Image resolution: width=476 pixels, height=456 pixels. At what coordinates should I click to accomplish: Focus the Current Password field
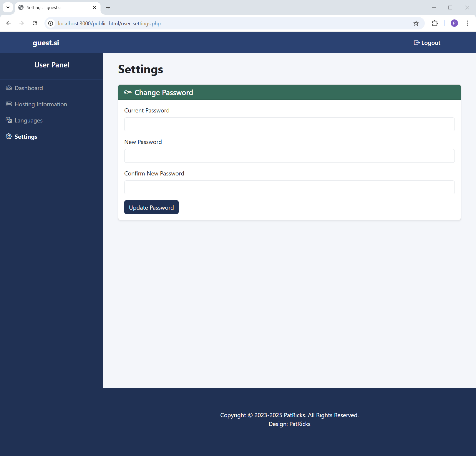[289, 125]
